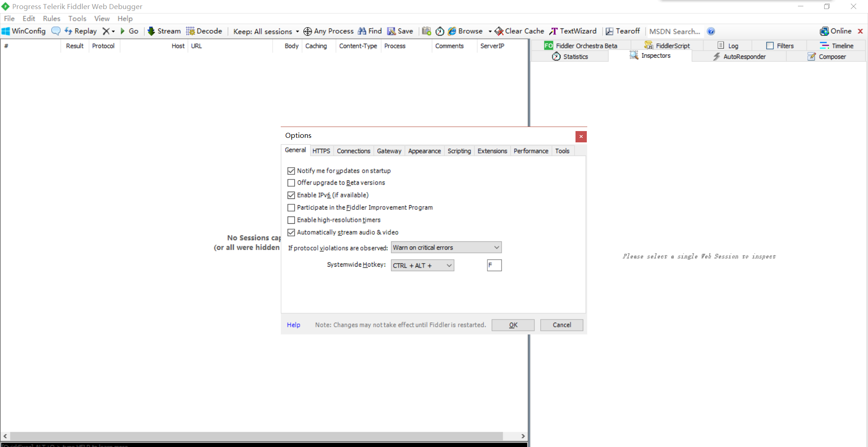Viewport: 868px width, 447px height.
Task: Uncheck Notify me for updates on startup
Action: pyautogui.click(x=291, y=171)
